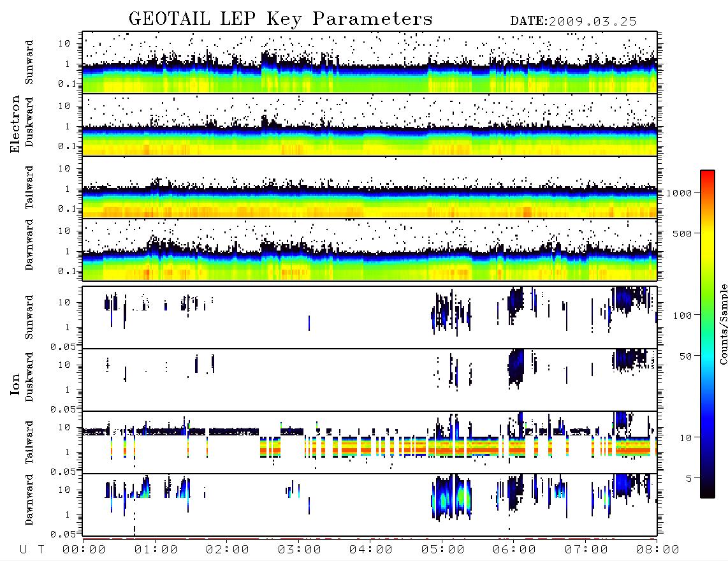Select the 'DATE:2009.03.25' label
Viewport: 728px width, 561px height.
click(x=573, y=22)
